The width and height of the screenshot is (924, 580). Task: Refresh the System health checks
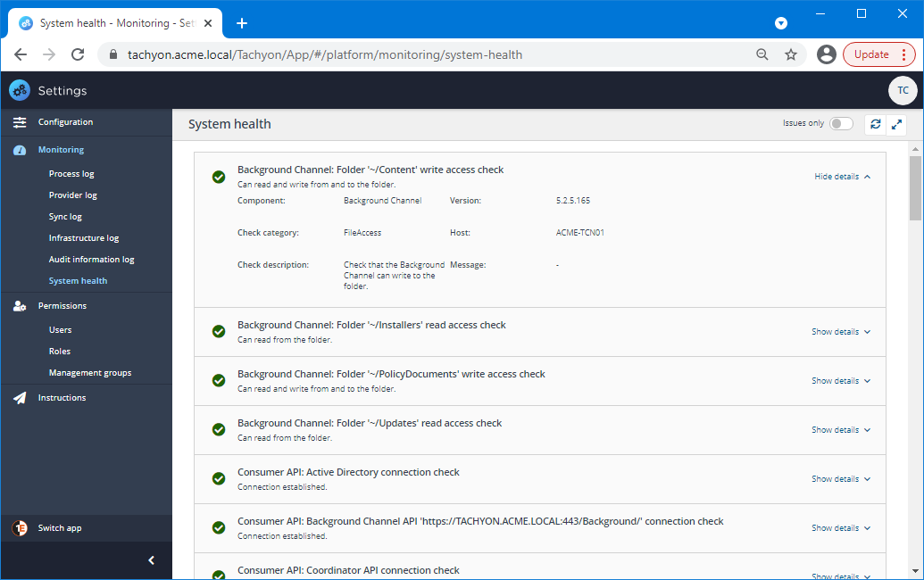coord(876,124)
